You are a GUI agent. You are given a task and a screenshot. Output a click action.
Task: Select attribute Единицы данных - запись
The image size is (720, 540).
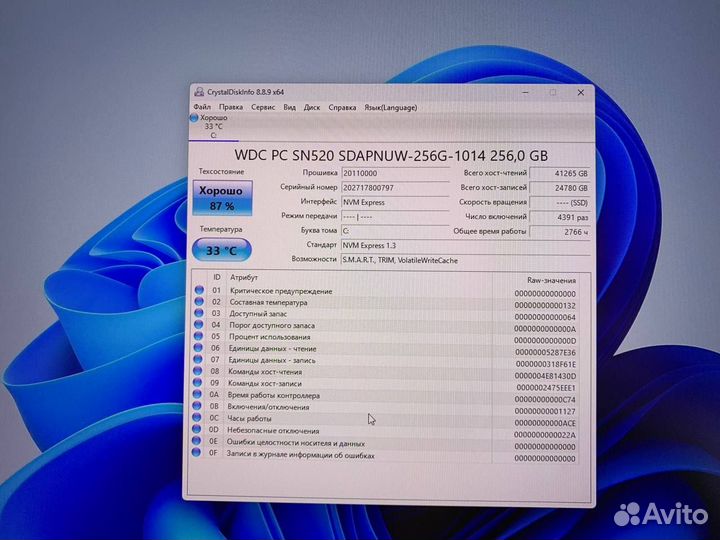[272, 360]
